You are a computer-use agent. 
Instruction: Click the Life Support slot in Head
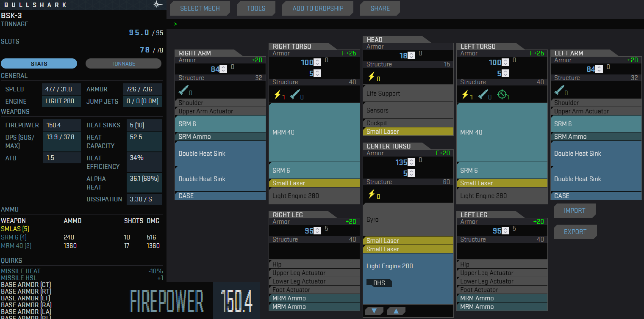click(x=408, y=93)
